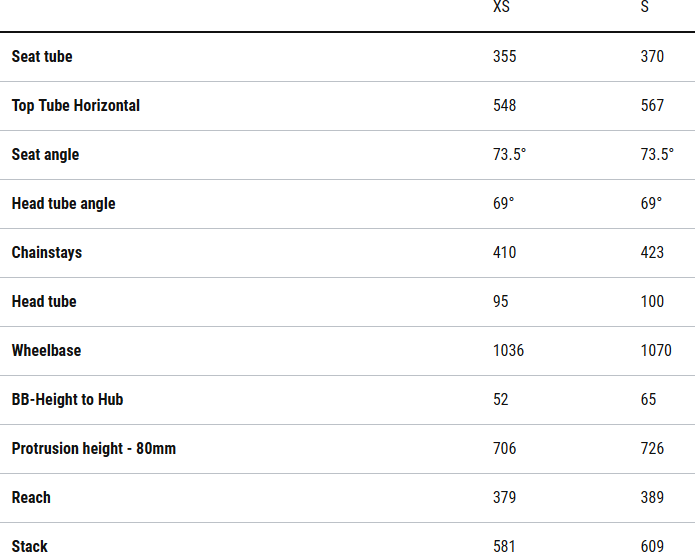
Task: Click the Protrusion height - 80mm label
Action: click(x=94, y=449)
